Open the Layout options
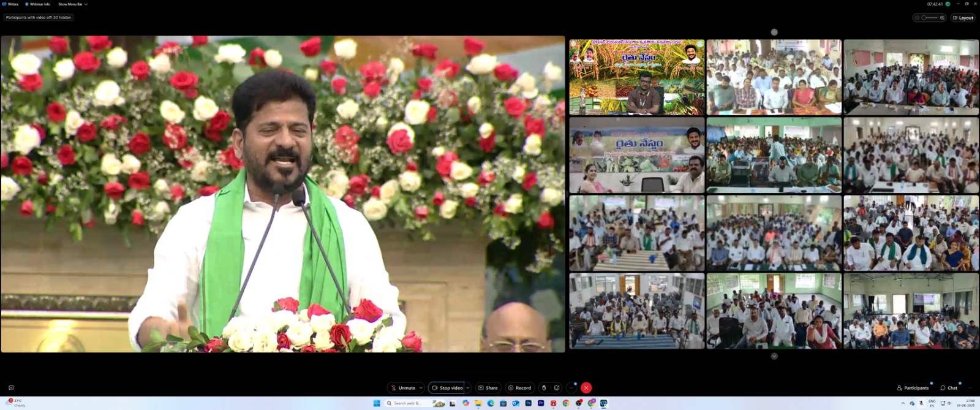Viewport: 980px width, 410px height. [x=963, y=18]
